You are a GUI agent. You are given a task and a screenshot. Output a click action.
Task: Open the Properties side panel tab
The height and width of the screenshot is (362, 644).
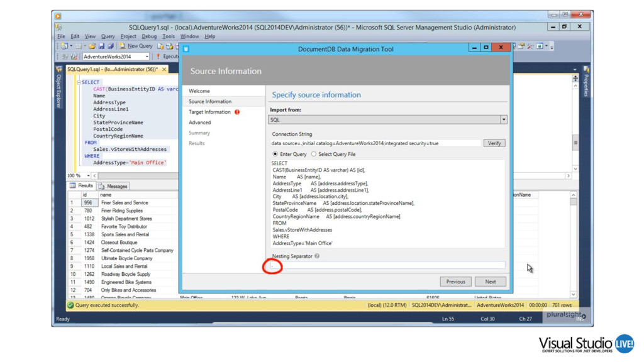pyautogui.click(x=586, y=82)
